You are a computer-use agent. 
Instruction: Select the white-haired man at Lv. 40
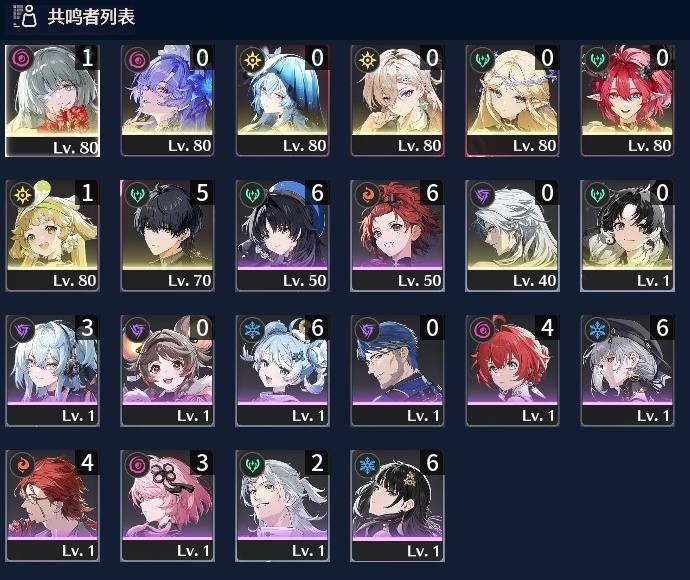[512, 235]
